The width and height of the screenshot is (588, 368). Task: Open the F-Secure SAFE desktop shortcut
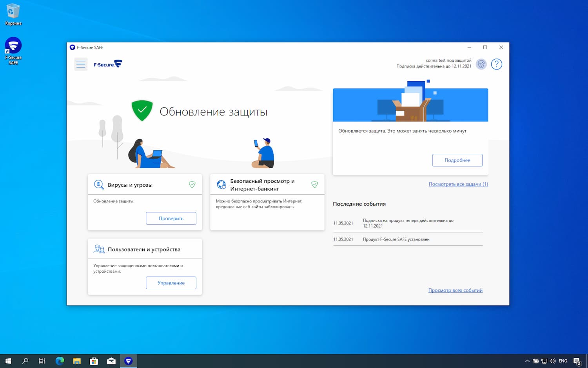tap(13, 51)
